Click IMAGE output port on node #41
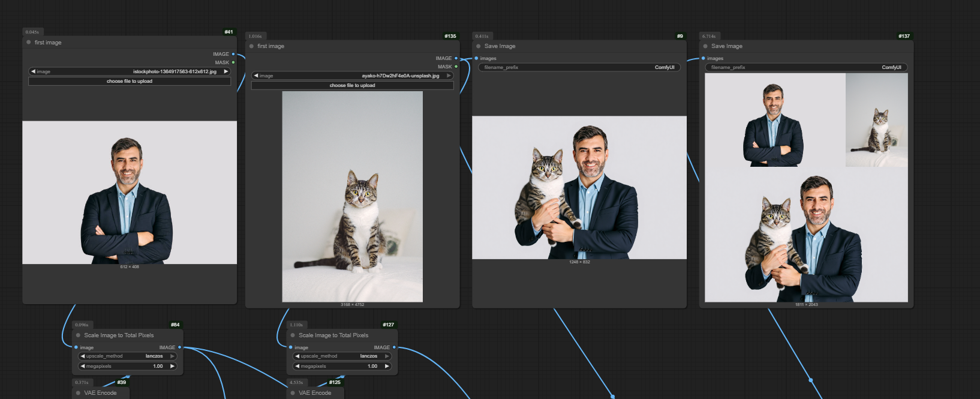 (x=233, y=54)
